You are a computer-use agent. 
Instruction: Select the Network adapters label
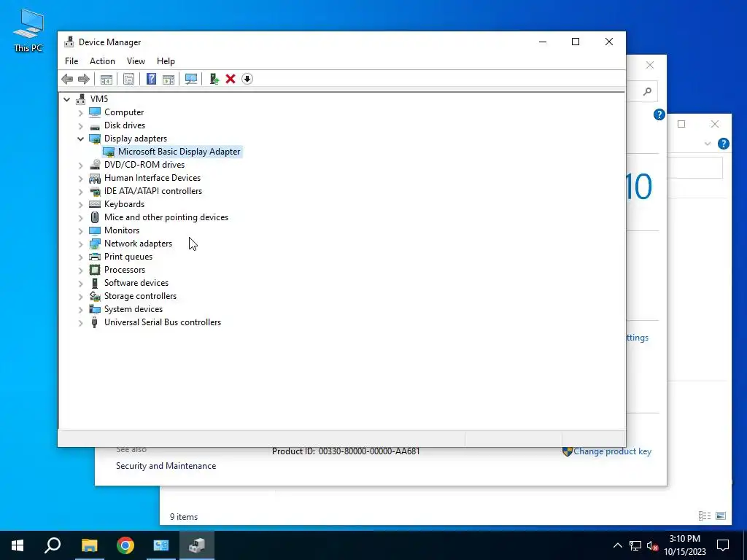click(138, 244)
